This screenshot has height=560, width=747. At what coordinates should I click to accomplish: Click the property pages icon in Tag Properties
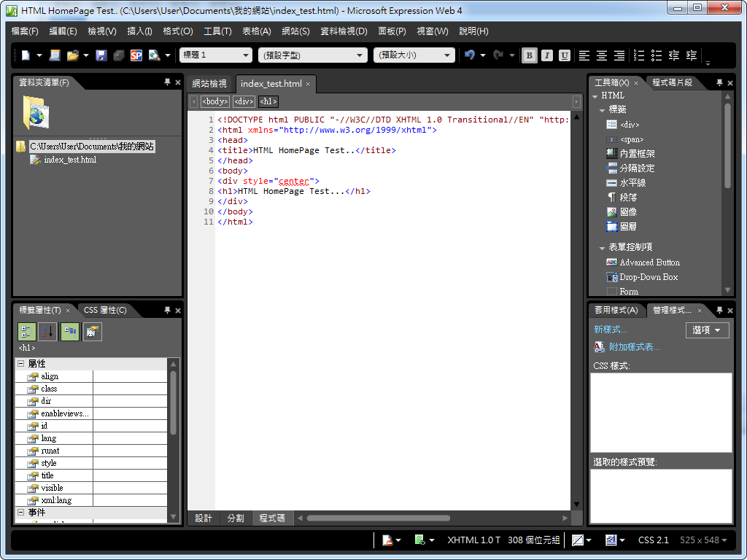92,332
